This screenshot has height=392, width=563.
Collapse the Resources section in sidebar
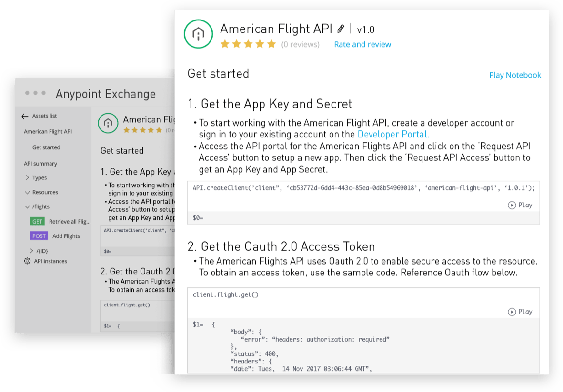(x=27, y=192)
